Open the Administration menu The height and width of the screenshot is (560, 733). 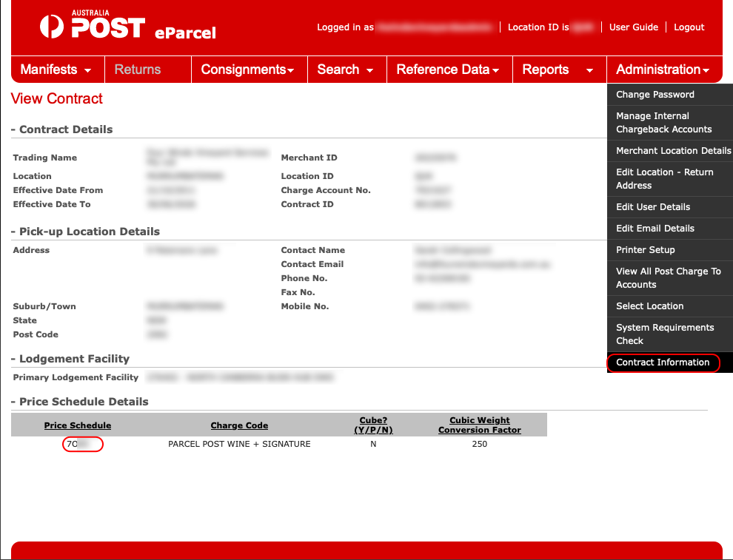pos(664,70)
